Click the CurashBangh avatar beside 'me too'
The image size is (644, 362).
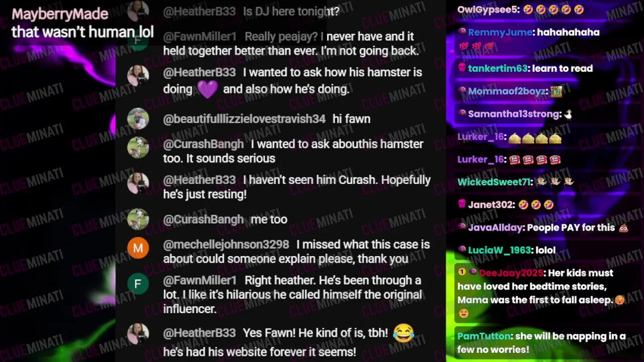(x=138, y=219)
